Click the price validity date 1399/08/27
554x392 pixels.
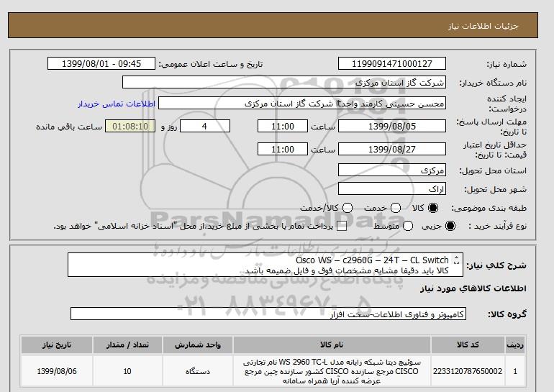tap(392, 149)
